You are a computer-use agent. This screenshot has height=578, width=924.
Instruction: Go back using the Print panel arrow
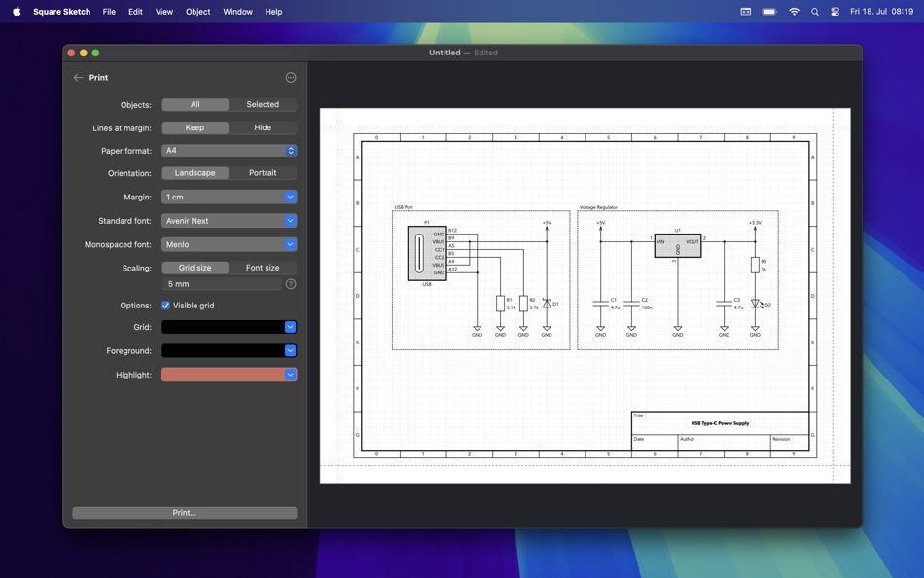(78, 77)
